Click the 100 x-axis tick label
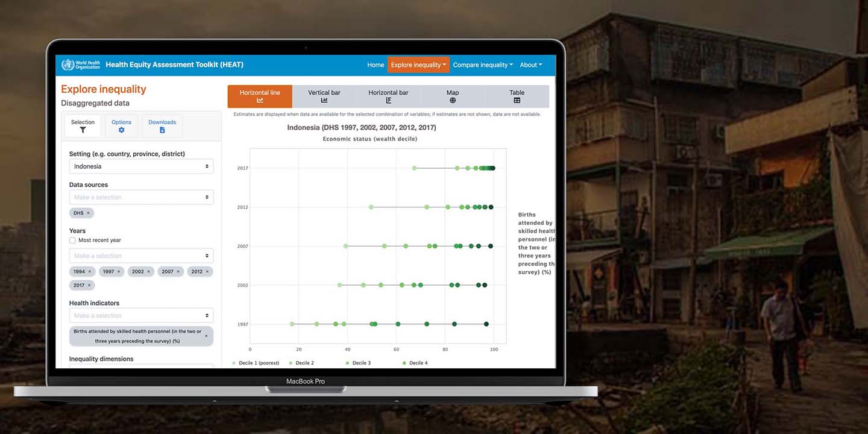 pos(494,349)
